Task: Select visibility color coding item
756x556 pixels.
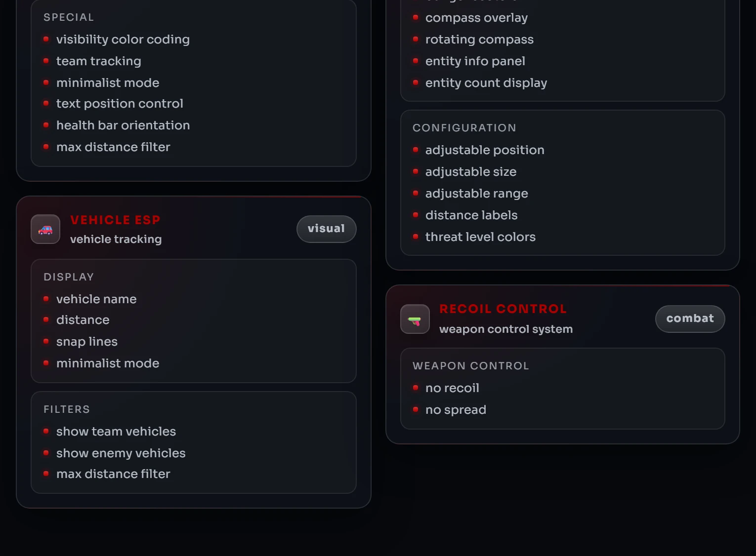Action: coord(123,40)
